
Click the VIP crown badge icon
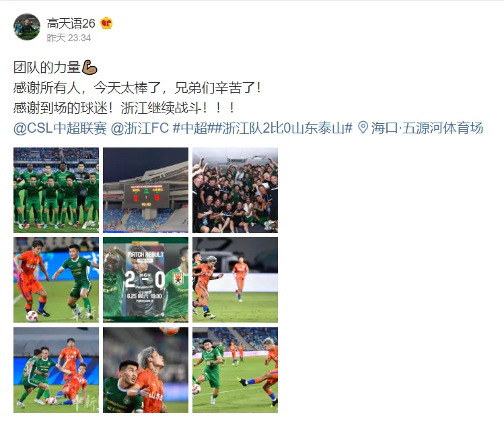[106, 24]
